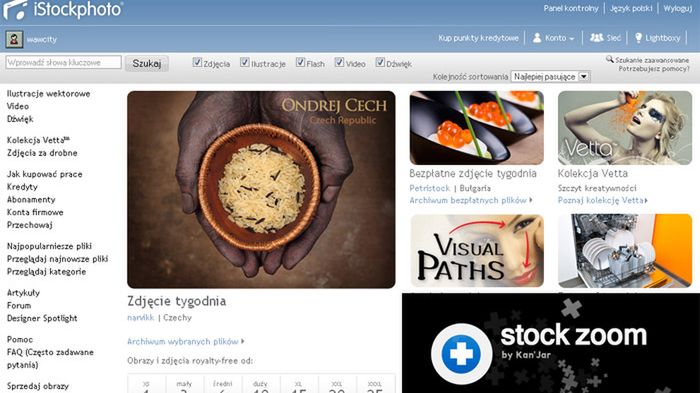The width and height of the screenshot is (700, 393).
Task: Open Sprzedaj obrazy link
Action: click(x=38, y=386)
